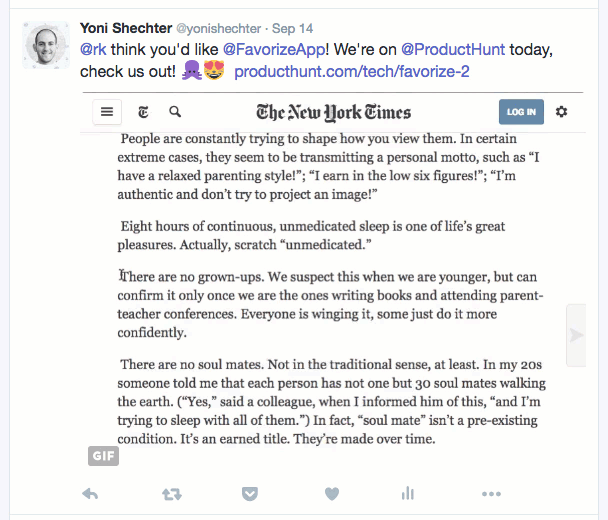Screen dimensions: 608x520
Task: Open the NYT search magnifier
Action: pyautogui.click(x=175, y=112)
